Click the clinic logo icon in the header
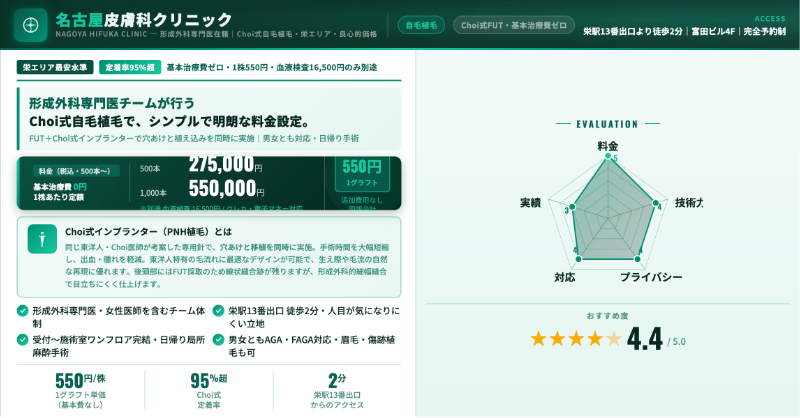This screenshot has height=418, width=800. [x=31, y=25]
